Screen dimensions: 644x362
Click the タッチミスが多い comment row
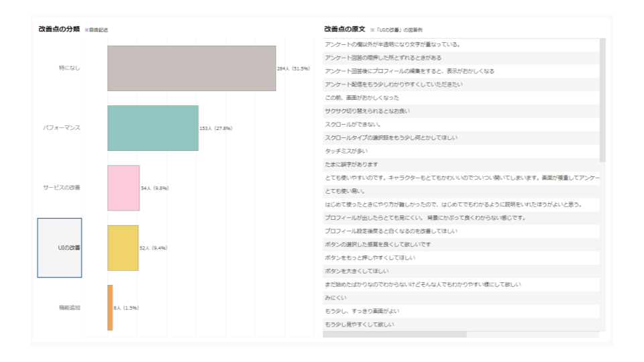346,152
